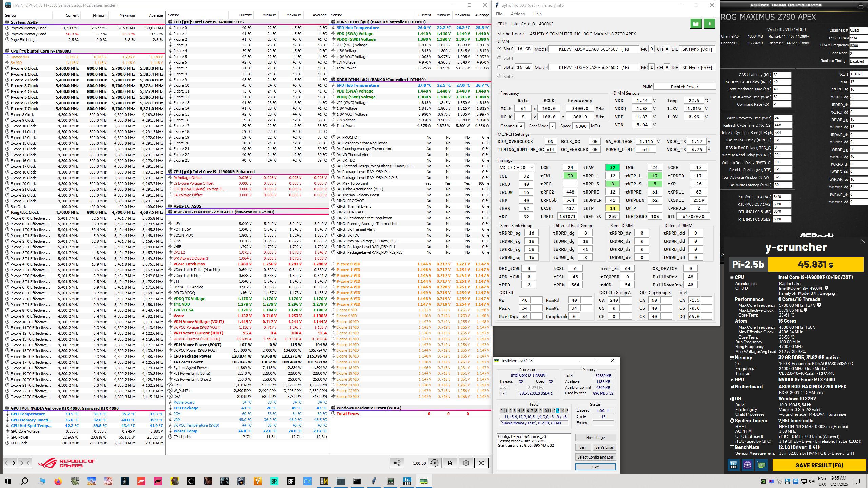The image size is (868, 488).
Task: Open Windows taskbar search
Action: (24, 481)
